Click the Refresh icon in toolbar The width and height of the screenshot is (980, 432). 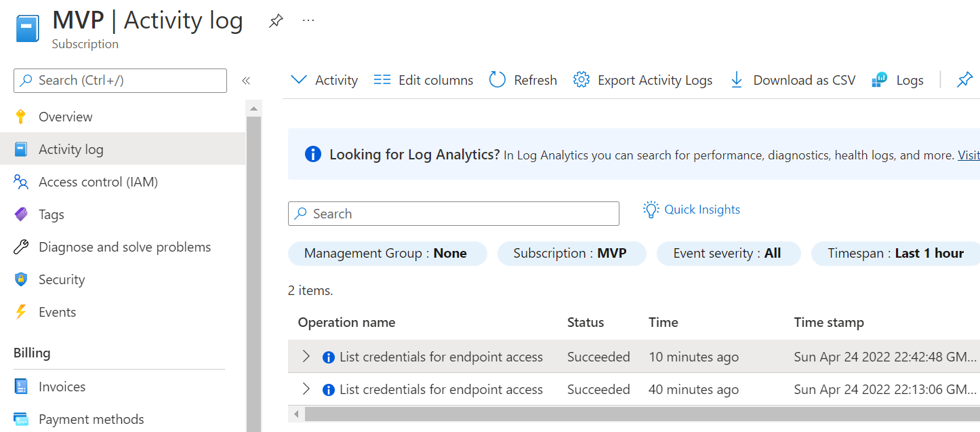[x=497, y=80]
